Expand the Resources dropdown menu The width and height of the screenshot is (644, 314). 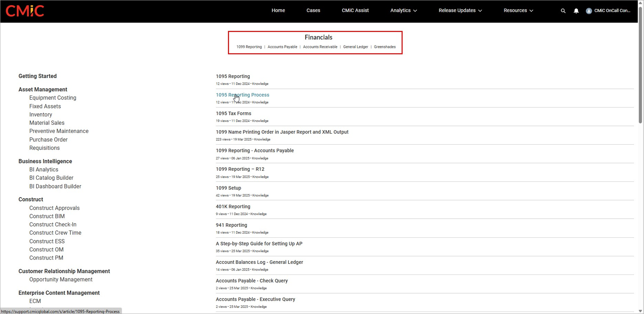pos(518,11)
